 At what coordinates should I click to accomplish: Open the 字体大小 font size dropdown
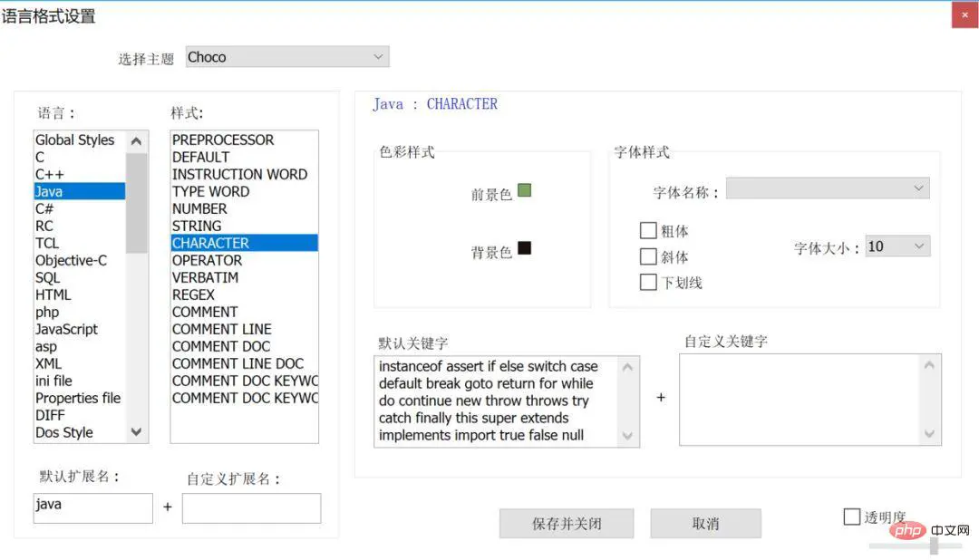tap(897, 246)
